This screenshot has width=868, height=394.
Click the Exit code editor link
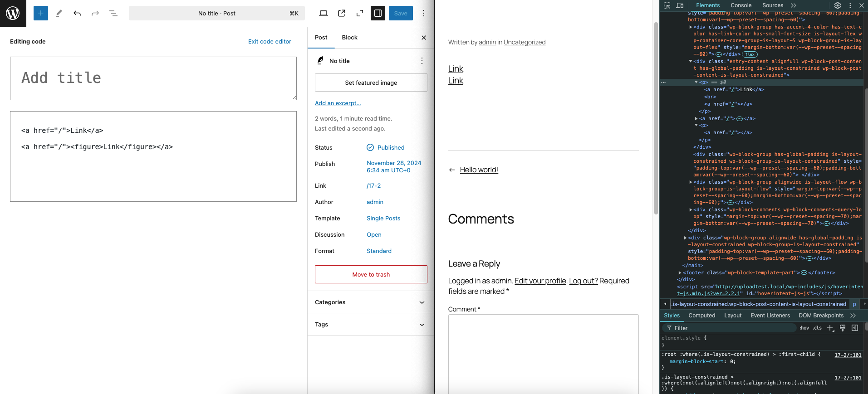(270, 41)
